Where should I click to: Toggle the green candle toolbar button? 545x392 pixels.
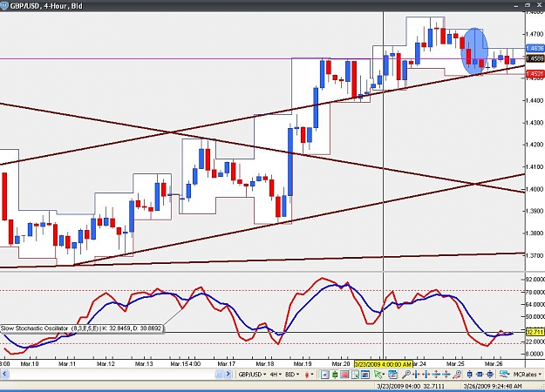(x=335, y=375)
